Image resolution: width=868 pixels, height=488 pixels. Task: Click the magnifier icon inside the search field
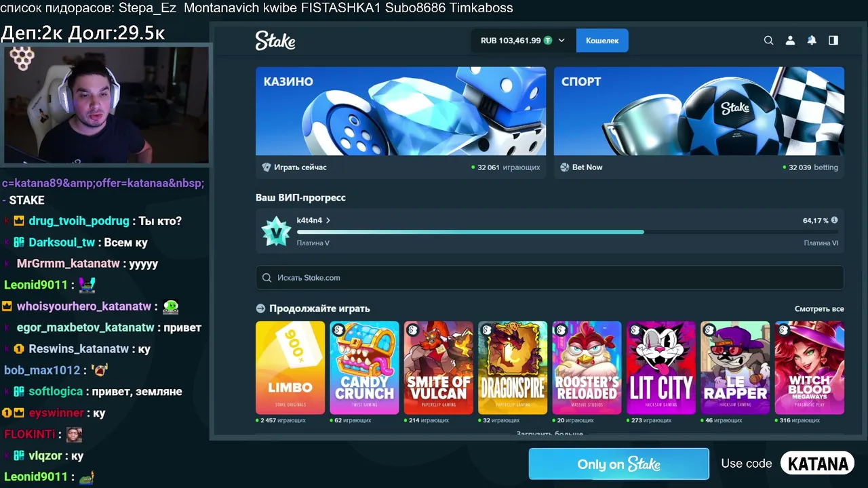[x=268, y=278]
